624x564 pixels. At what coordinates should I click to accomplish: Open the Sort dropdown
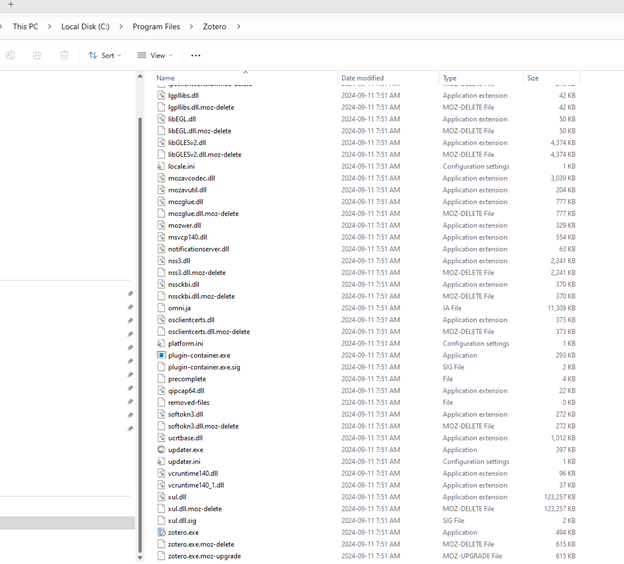[x=105, y=55]
